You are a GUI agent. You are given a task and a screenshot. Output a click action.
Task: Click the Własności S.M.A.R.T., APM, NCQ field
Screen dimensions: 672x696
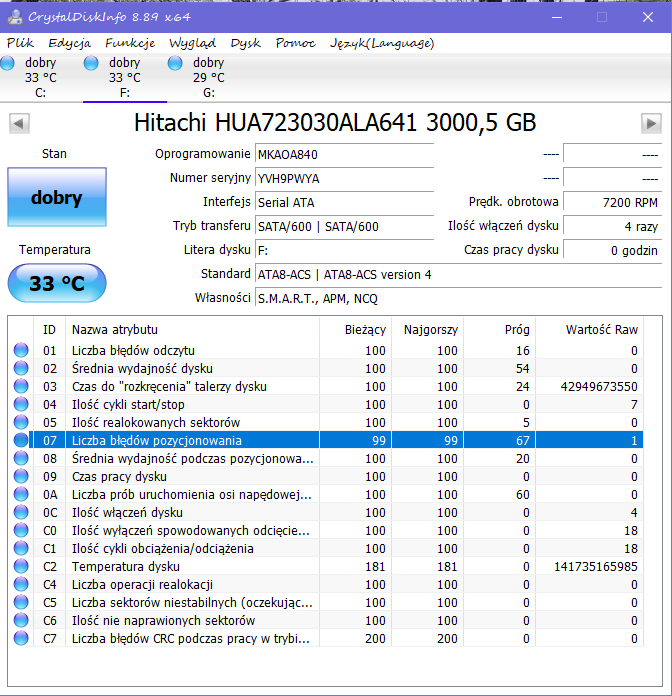coord(459,298)
